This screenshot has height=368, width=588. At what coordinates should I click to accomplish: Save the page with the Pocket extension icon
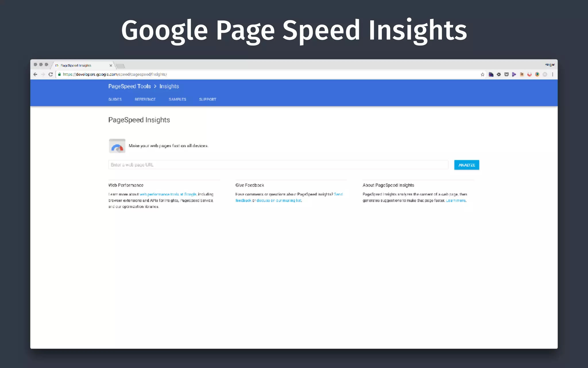click(506, 74)
